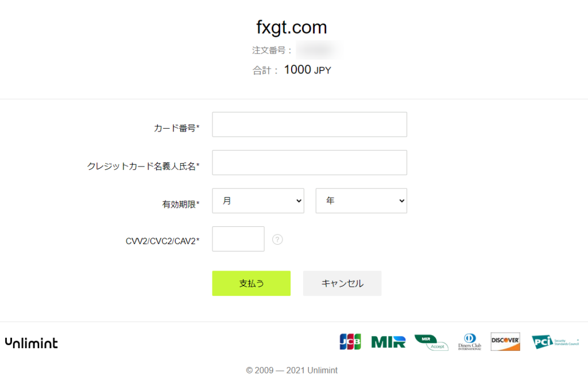
Task: Click the キャンセル cancel button
Action: click(342, 283)
